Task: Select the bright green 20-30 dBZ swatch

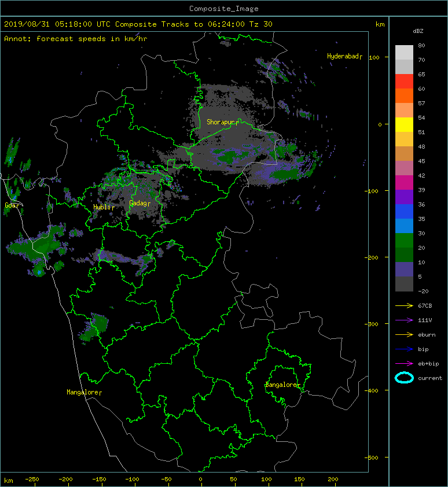Action: click(x=404, y=240)
